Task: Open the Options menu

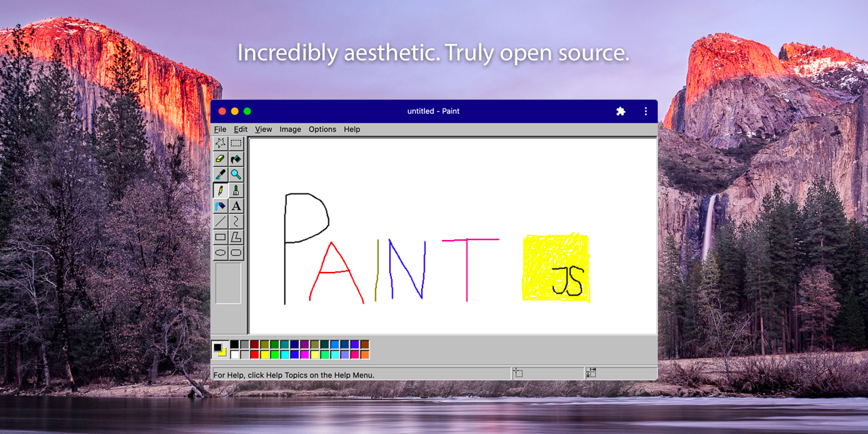Action: 322,129
